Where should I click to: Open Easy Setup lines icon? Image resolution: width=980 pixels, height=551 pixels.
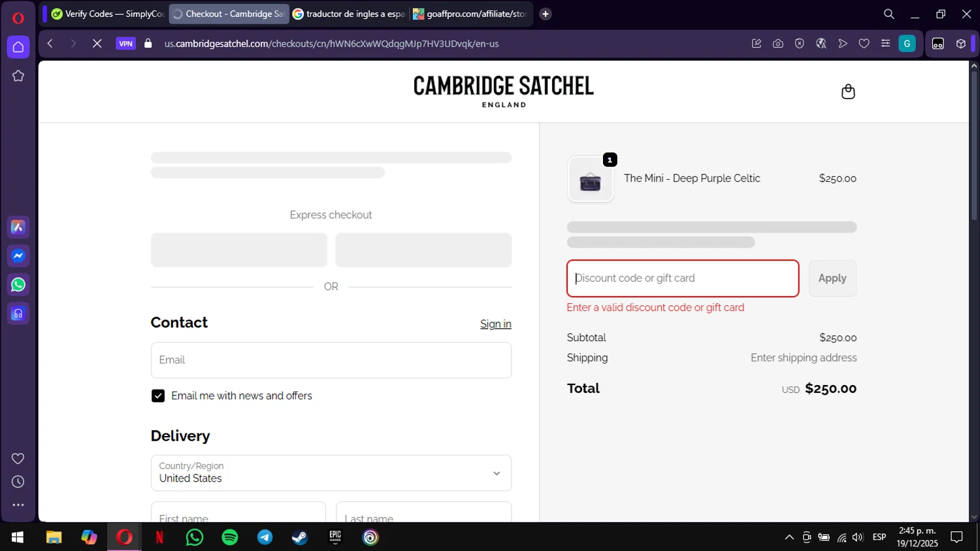(885, 44)
